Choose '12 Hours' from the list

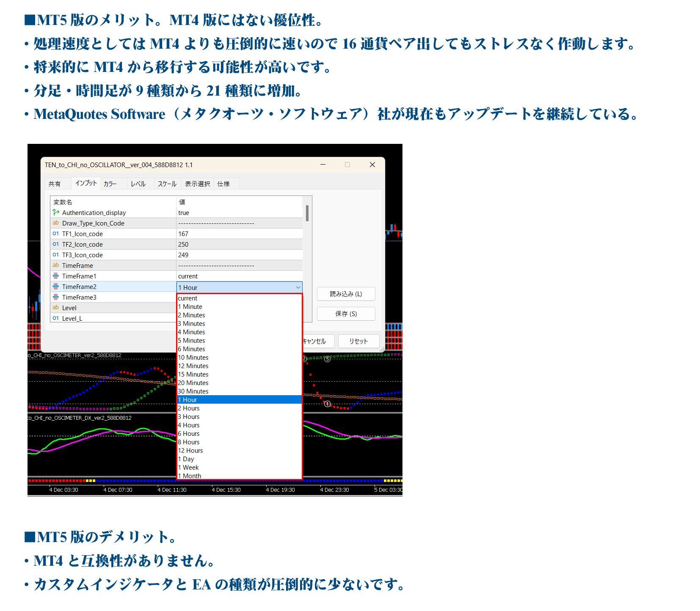pos(240,451)
